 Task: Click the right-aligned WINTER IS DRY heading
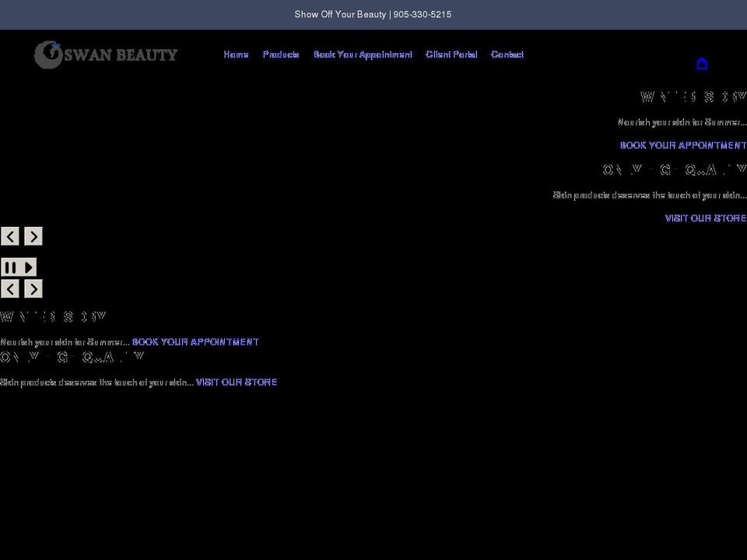(693, 97)
